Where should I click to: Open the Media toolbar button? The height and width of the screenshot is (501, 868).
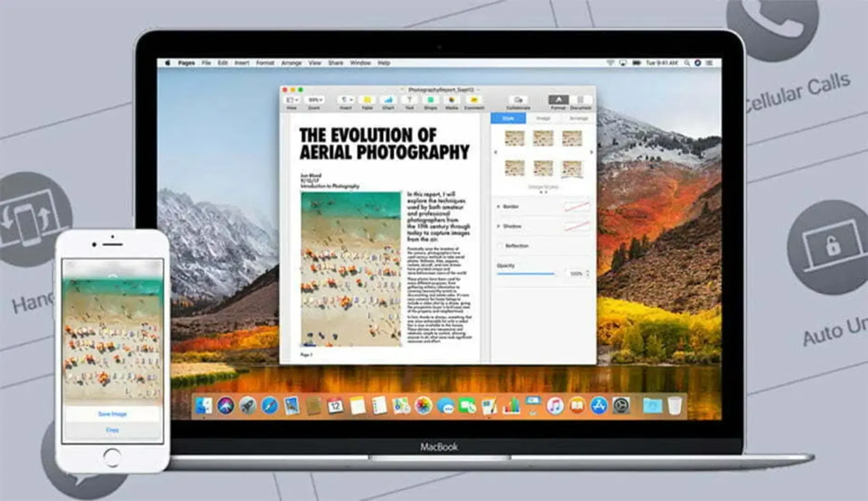[452, 100]
